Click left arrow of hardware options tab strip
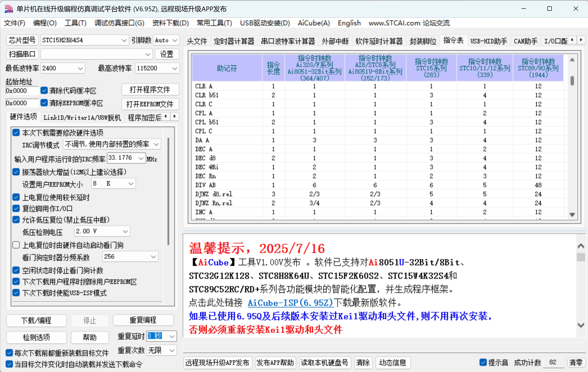This screenshot has width=588, height=372. click(166, 116)
